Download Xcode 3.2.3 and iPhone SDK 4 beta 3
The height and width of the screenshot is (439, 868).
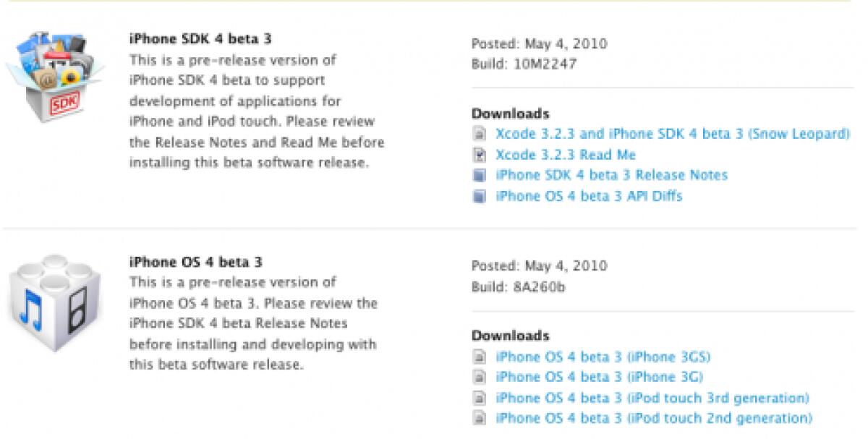point(673,134)
